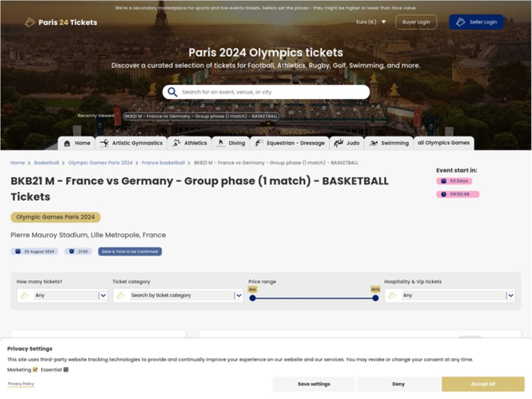532x399 pixels.
Task: Expand Hospitality & Vip tickets dropdown
Action: 511,296
